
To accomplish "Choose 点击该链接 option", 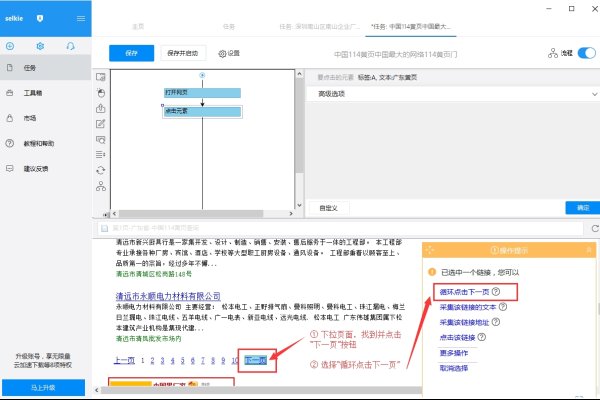I will tap(457, 337).
